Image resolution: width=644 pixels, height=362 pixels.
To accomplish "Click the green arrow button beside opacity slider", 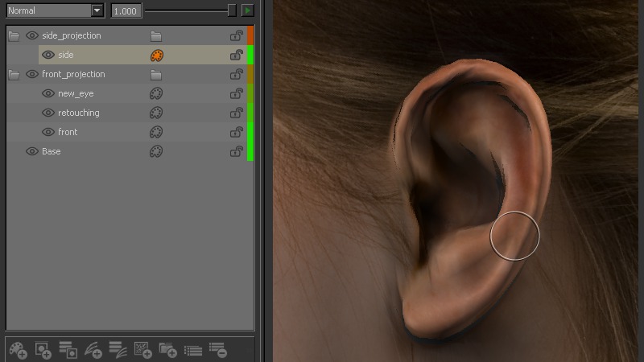I will click(x=248, y=10).
